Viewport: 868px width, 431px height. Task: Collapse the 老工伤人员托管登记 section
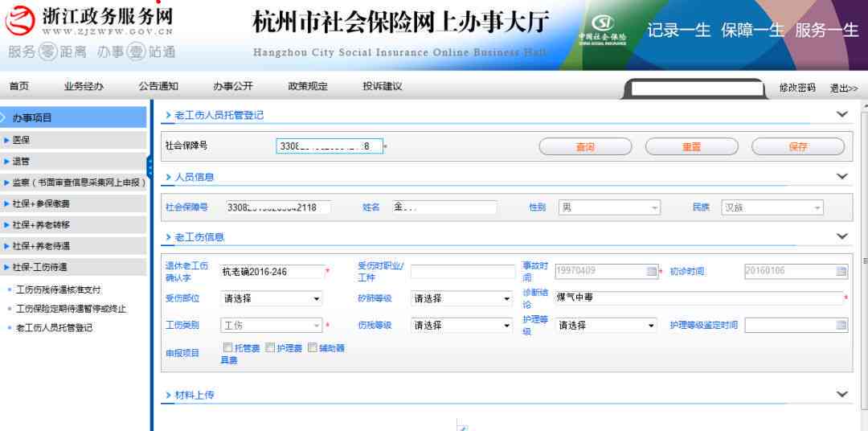[842, 115]
